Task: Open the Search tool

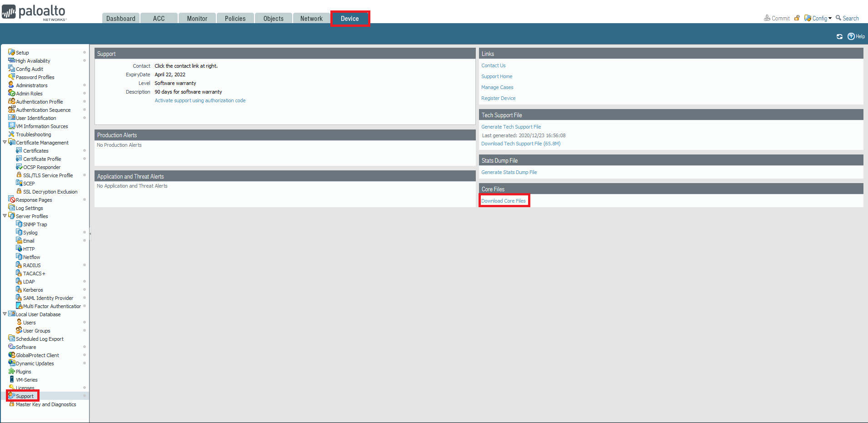Action: 847,18
